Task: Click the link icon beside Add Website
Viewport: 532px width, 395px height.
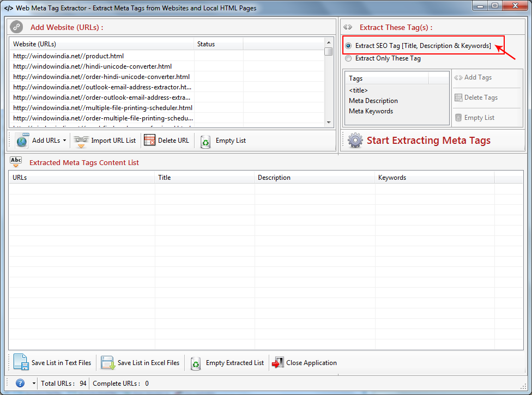Action: (x=16, y=27)
